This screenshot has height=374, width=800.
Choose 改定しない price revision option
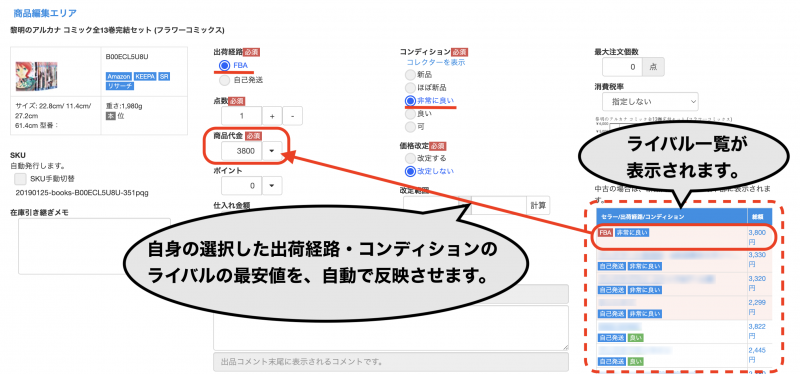[410, 171]
